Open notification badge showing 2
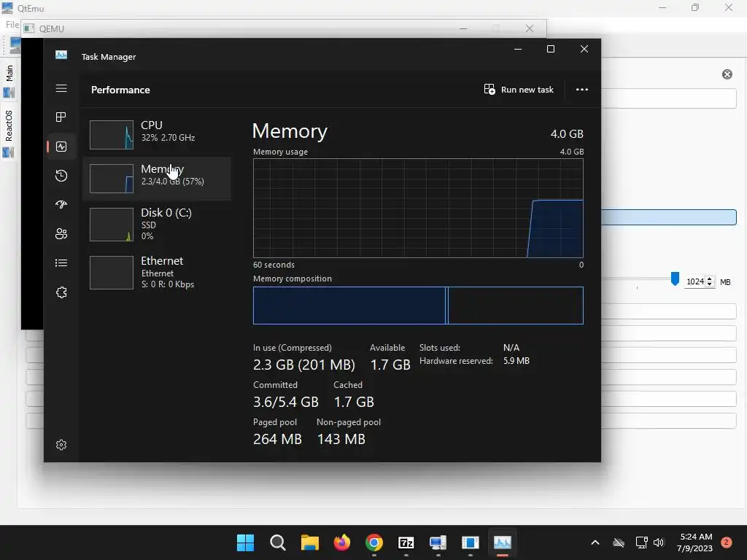Viewport: 747px width, 560px height. click(727, 542)
